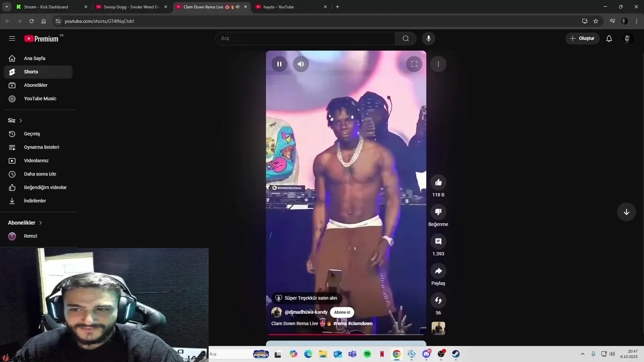Install app icon in address bar
The width and height of the screenshot is (644, 362).
click(585, 21)
